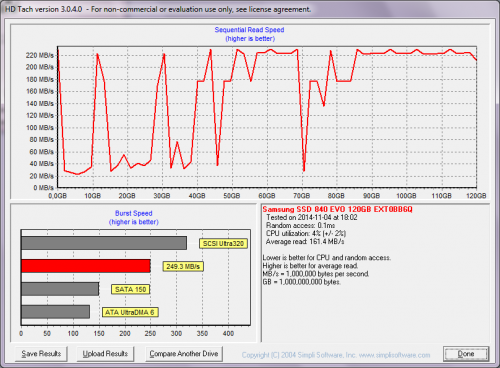Click the burst chart 250 axis value
Image resolution: width=500 pixels, height=368 pixels.
(x=150, y=333)
